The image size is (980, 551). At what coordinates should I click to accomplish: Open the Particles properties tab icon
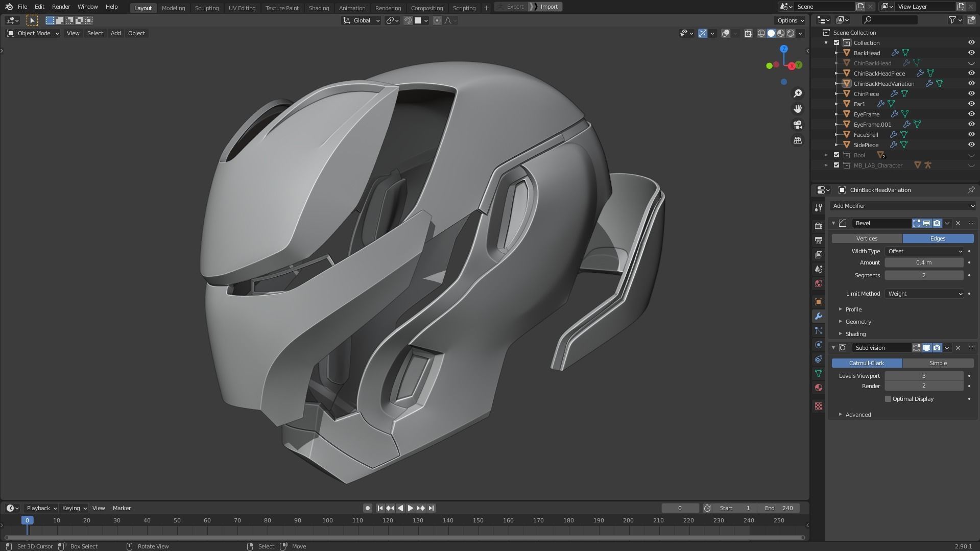(x=819, y=330)
